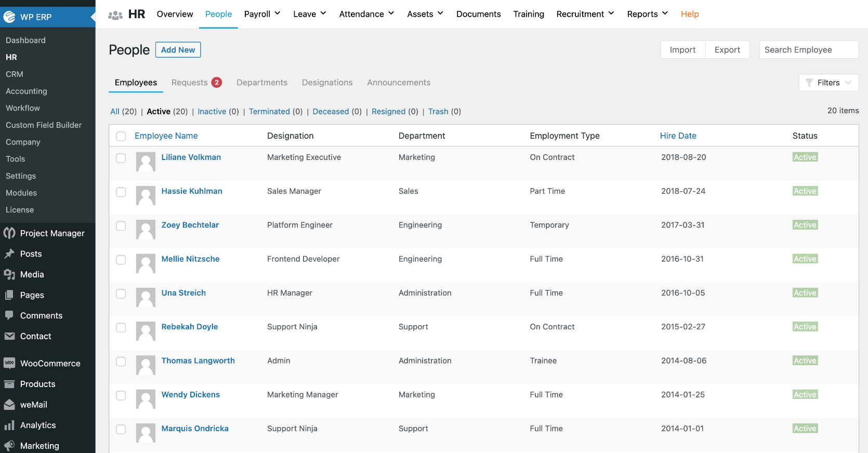Click the Comments bubble icon
The height and width of the screenshot is (453, 868).
[9, 315]
